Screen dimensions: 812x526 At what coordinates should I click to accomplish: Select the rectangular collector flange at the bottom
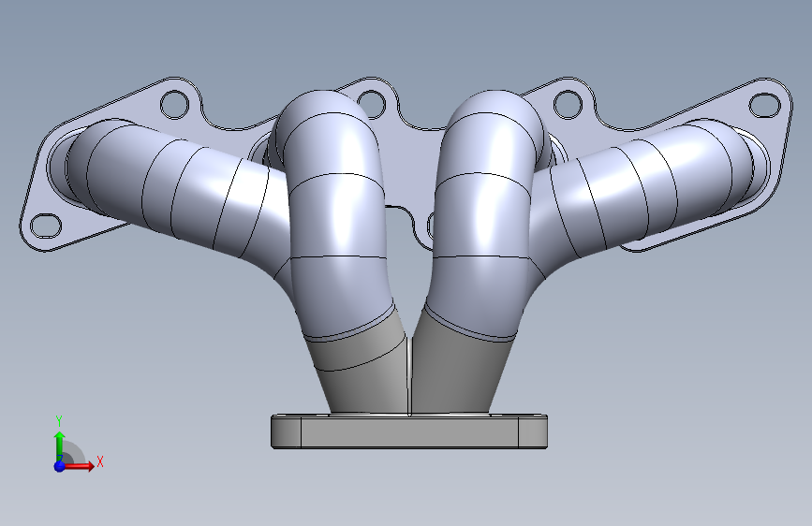(409, 431)
